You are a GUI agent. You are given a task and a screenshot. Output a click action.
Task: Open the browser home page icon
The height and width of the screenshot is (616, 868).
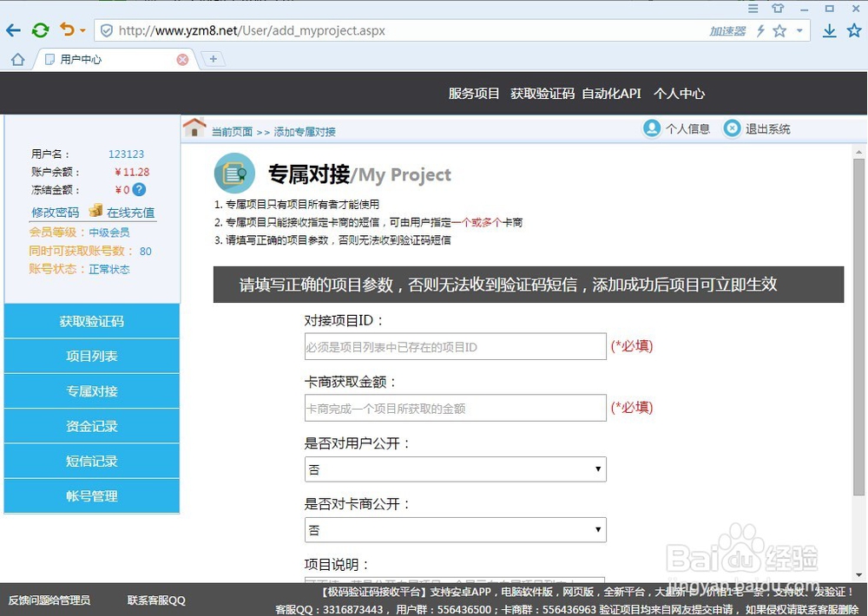point(16,59)
